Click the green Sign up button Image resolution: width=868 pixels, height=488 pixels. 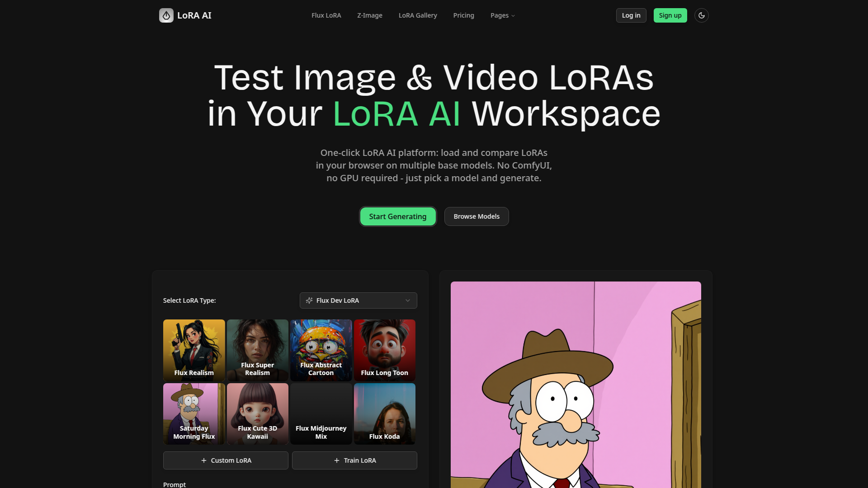(x=670, y=15)
